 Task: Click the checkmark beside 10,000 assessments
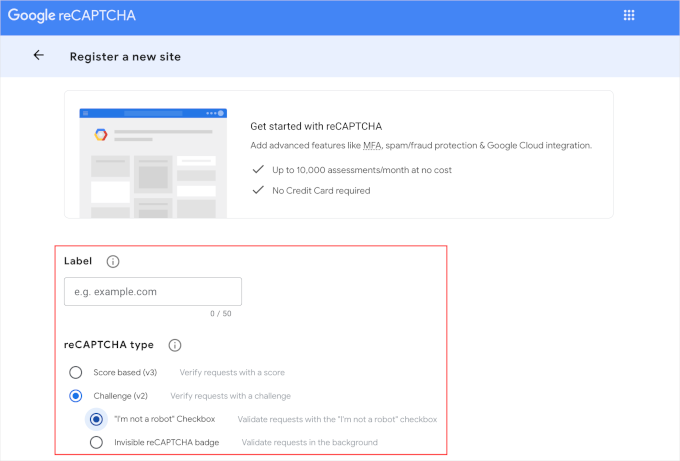click(x=258, y=170)
